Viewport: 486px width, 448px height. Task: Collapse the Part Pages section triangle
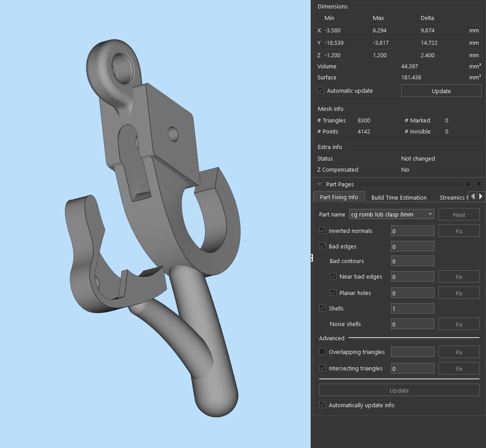coord(320,184)
